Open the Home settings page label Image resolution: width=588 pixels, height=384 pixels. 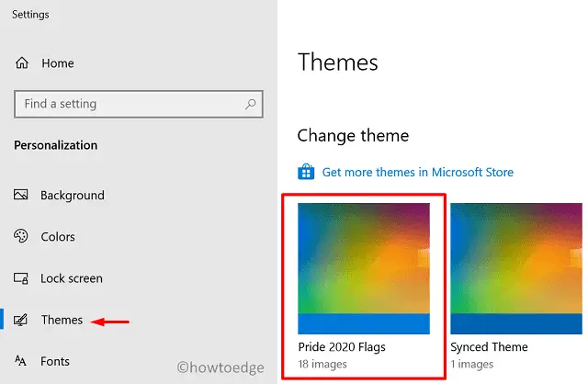57,63
